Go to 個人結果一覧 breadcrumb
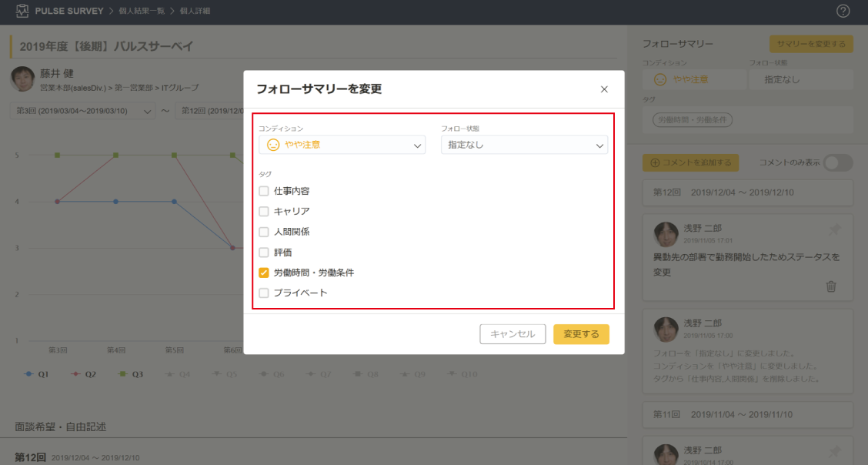868x465 pixels. click(x=140, y=11)
